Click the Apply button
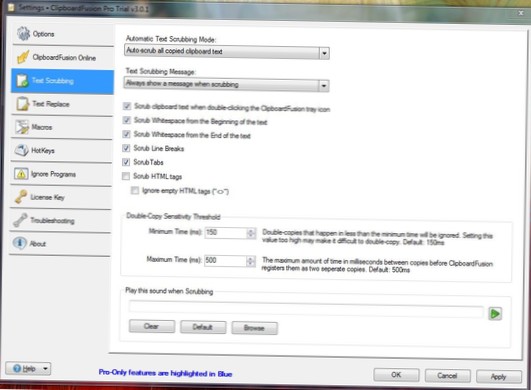Screen dimensions: 531x390 click(498, 376)
